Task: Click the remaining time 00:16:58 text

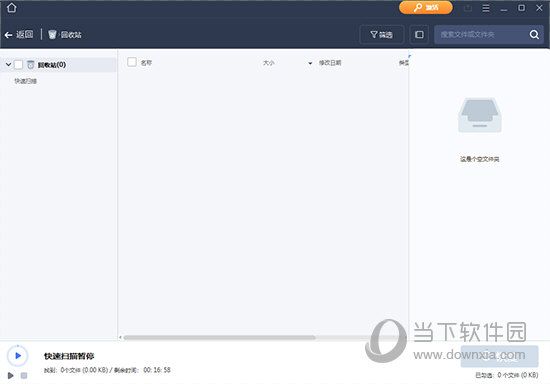Action: 157,370
